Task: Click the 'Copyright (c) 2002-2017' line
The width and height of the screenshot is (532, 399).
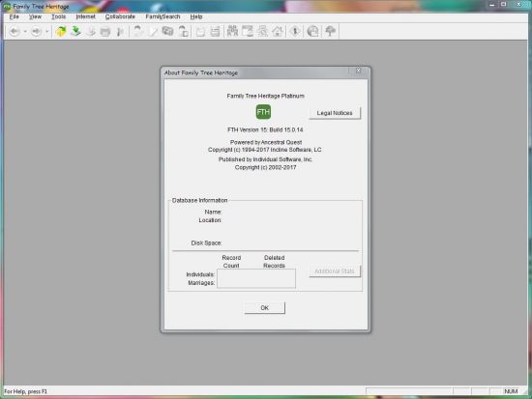Action: [x=266, y=167]
